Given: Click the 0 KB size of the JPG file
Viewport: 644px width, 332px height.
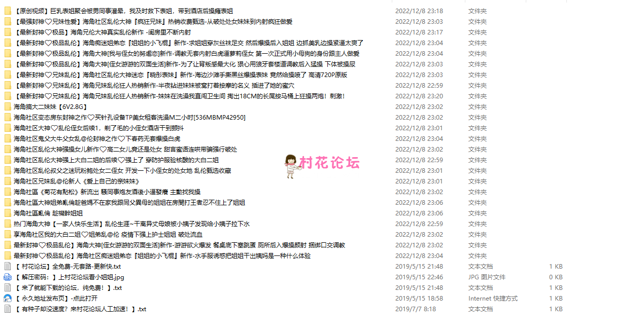Looking at the screenshot, I should click(555, 277).
